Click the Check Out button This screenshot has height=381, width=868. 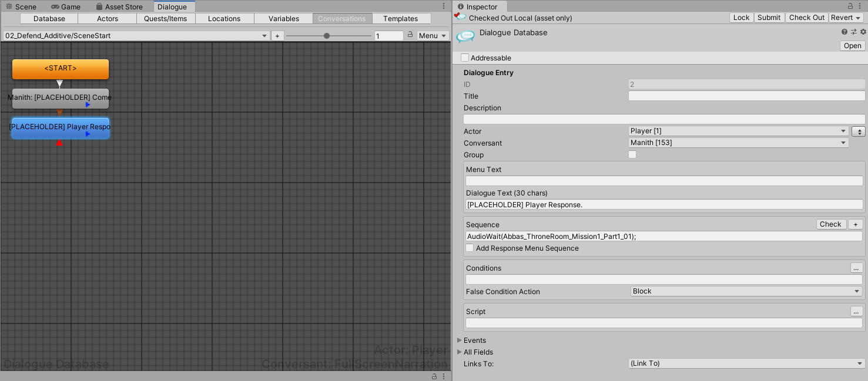[x=807, y=18]
